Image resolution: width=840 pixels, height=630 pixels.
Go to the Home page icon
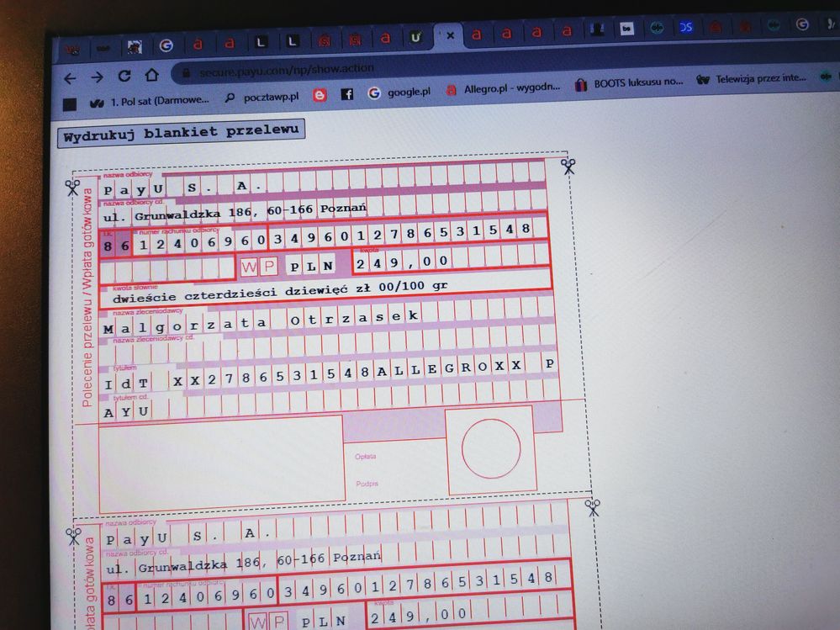pyautogui.click(x=151, y=74)
